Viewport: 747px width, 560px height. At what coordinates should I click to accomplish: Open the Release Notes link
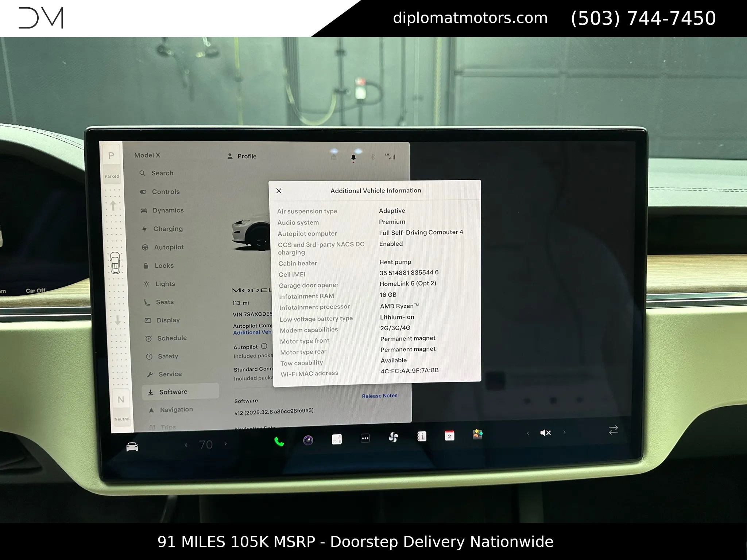(379, 396)
